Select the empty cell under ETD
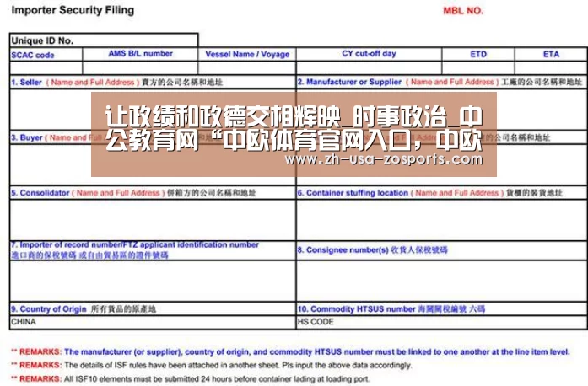 tap(478, 67)
